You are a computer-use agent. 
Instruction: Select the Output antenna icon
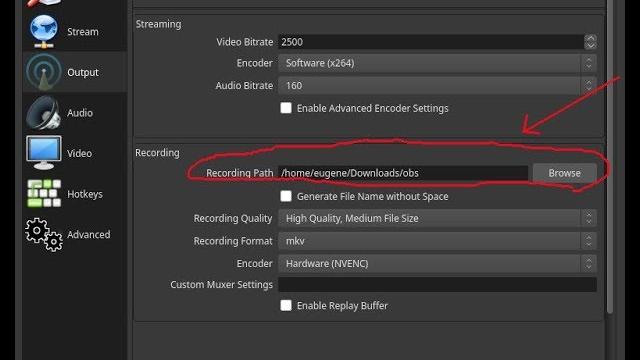pyautogui.click(x=44, y=72)
